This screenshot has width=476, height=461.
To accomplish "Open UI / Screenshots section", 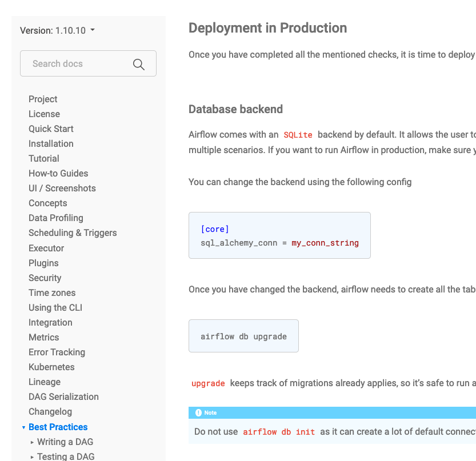I will coord(62,188).
